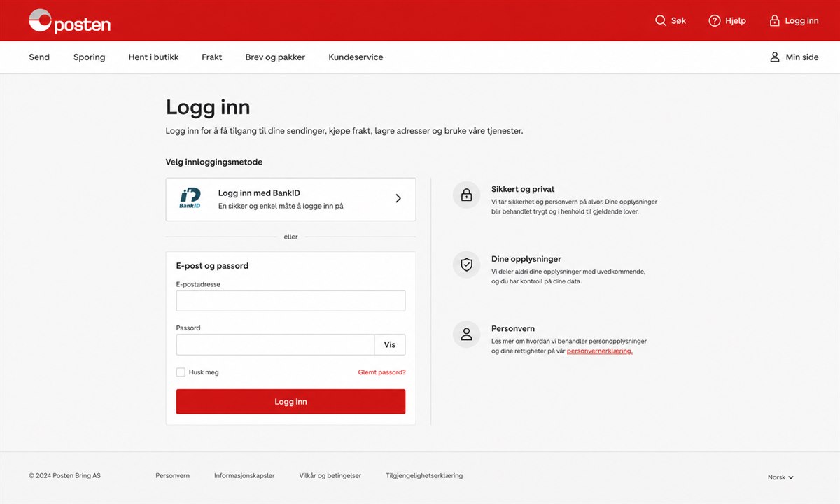Open the Send menu item
This screenshot has width=840, height=504.
pos(39,57)
